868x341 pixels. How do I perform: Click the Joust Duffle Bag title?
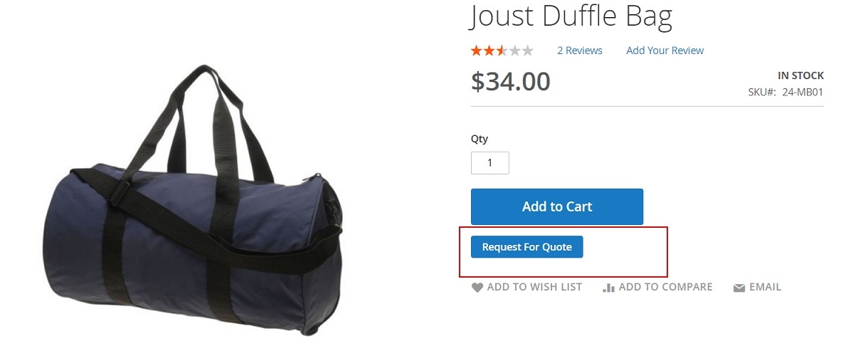point(571,16)
